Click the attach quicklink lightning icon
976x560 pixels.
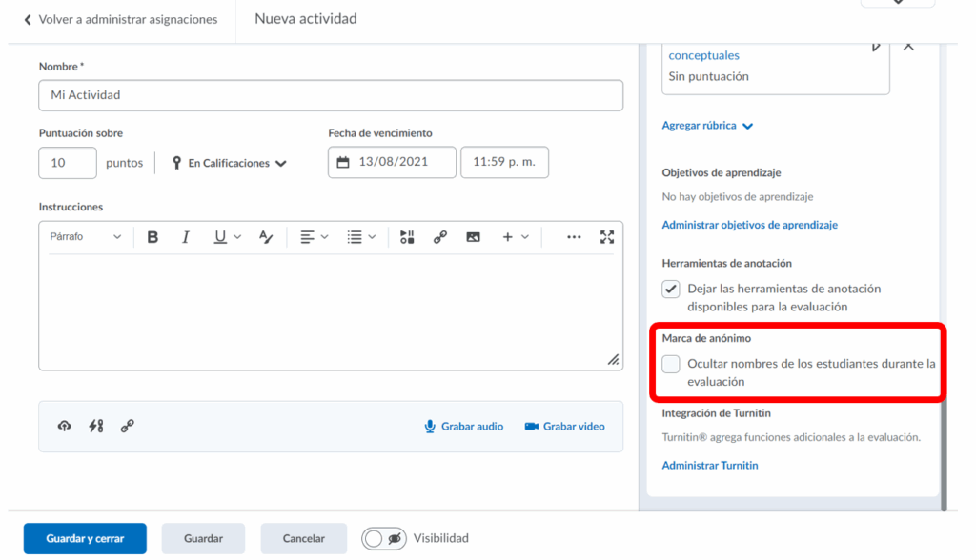(x=95, y=427)
